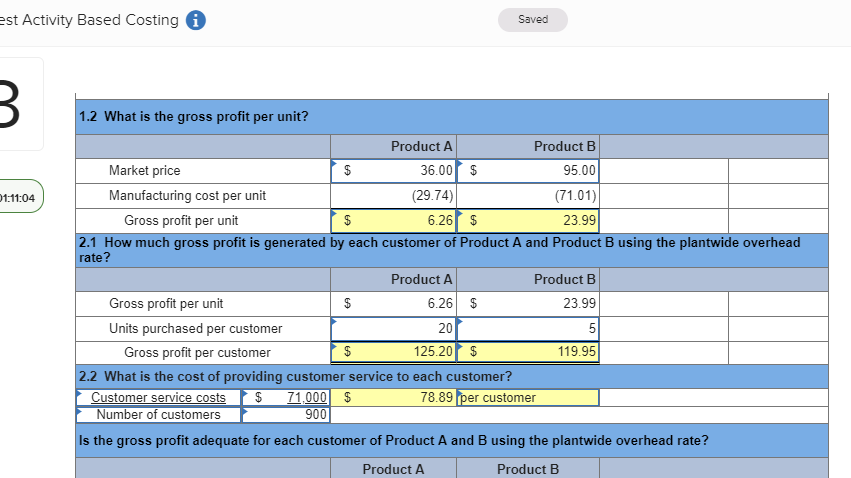Open the 'per customer' dropdown cell
This screenshot has height=478, width=851.
(x=528, y=398)
